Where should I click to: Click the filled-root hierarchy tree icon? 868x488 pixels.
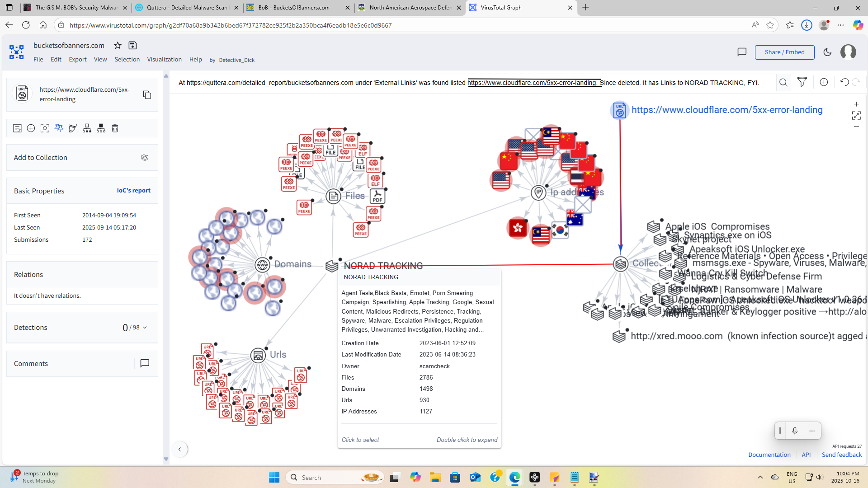pos(101,128)
